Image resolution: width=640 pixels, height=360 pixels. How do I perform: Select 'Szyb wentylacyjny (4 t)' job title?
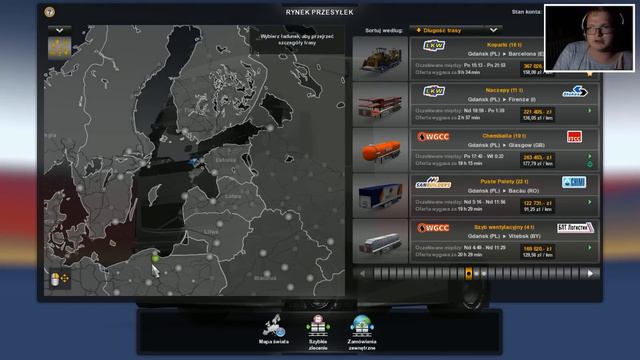tap(504, 227)
